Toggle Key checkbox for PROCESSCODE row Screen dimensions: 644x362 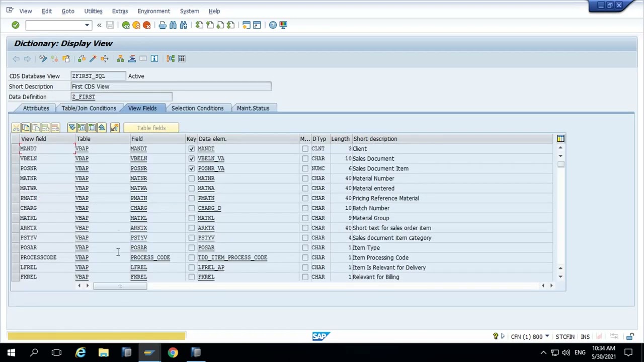(191, 257)
